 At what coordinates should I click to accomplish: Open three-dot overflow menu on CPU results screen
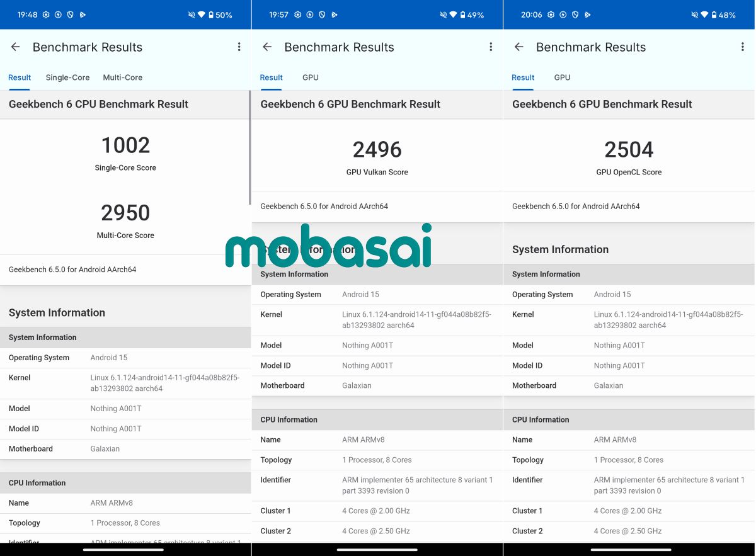pos(239,47)
